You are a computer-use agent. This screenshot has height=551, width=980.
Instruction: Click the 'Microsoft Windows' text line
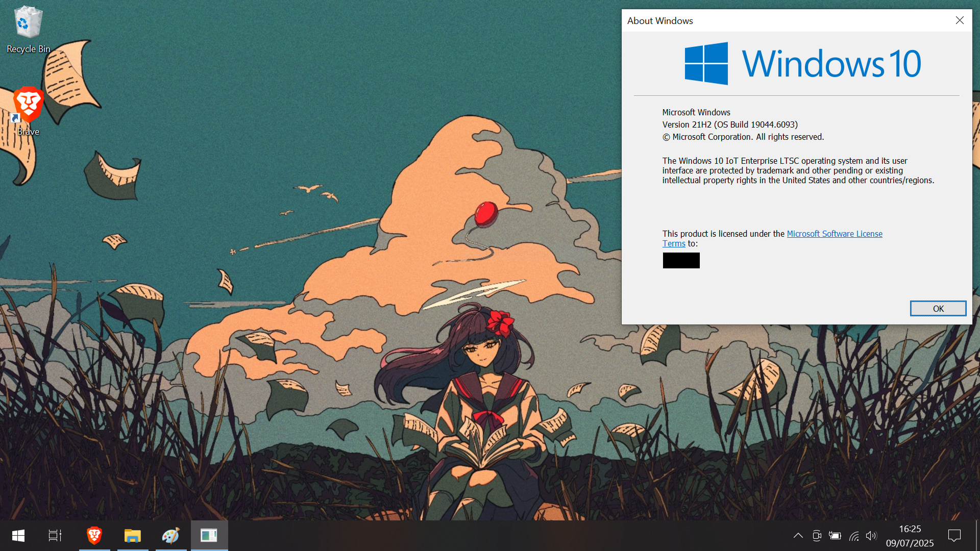[x=696, y=112]
